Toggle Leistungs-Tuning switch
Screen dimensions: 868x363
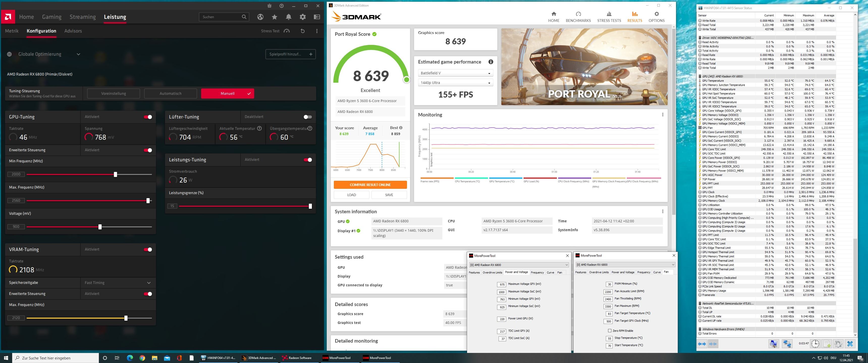pyautogui.click(x=308, y=160)
